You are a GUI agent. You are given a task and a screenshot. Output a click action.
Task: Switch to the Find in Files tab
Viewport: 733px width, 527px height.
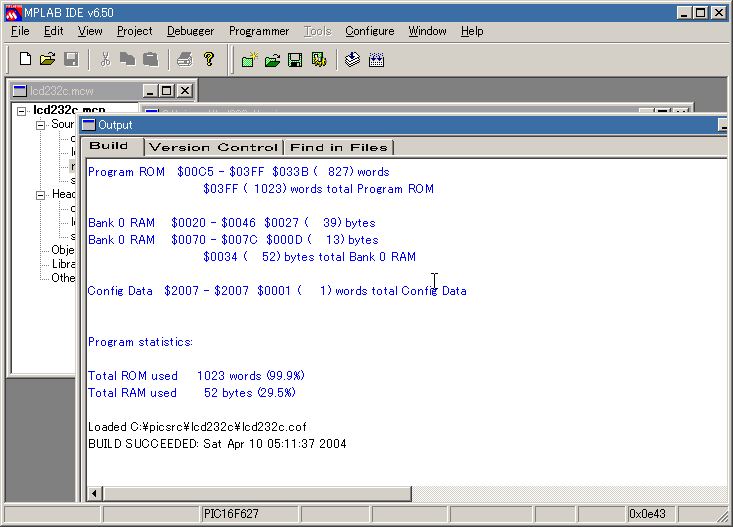pyautogui.click(x=339, y=147)
